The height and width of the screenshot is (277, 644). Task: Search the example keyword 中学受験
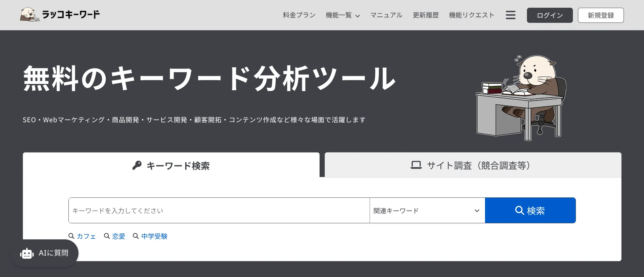point(154,236)
